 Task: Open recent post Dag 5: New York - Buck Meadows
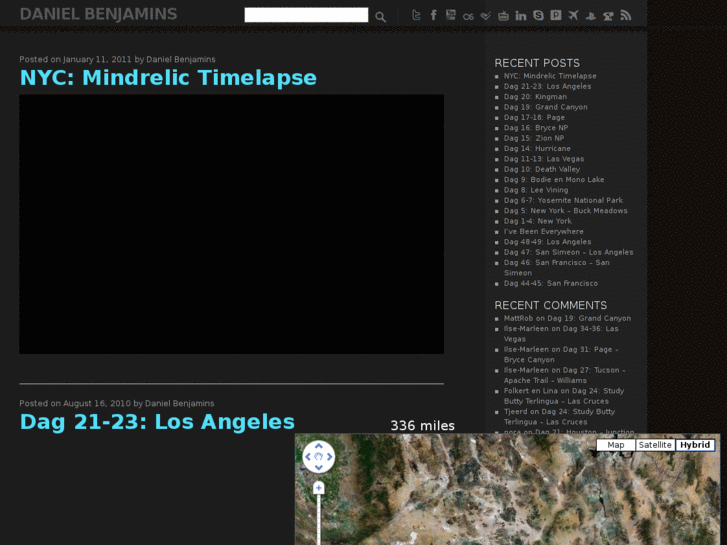pyautogui.click(x=565, y=211)
